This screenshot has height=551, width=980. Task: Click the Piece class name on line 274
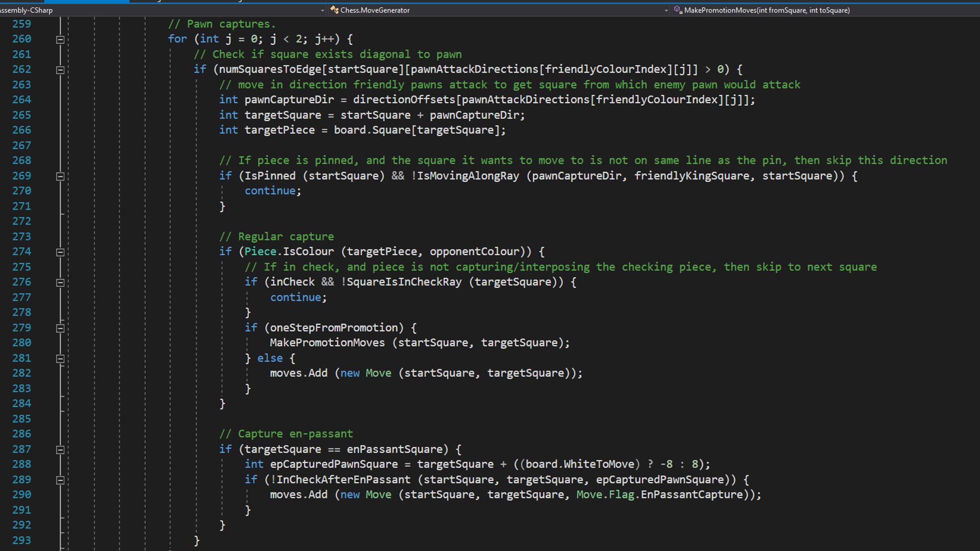pyautogui.click(x=260, y=251)
